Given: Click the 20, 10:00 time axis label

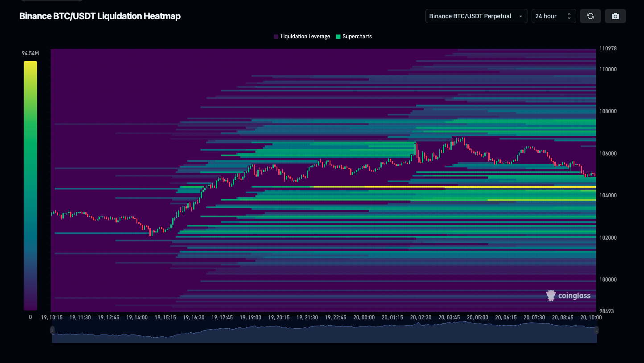Looking at the screenshot, I should (x=590, y=318).
